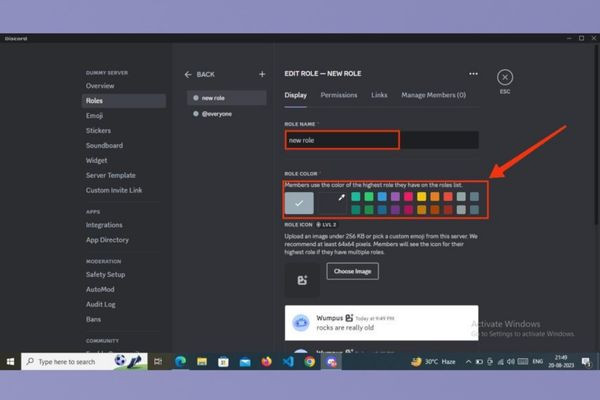Choose the bright red color swatch
600x400 pixels.
coord(448,197)
